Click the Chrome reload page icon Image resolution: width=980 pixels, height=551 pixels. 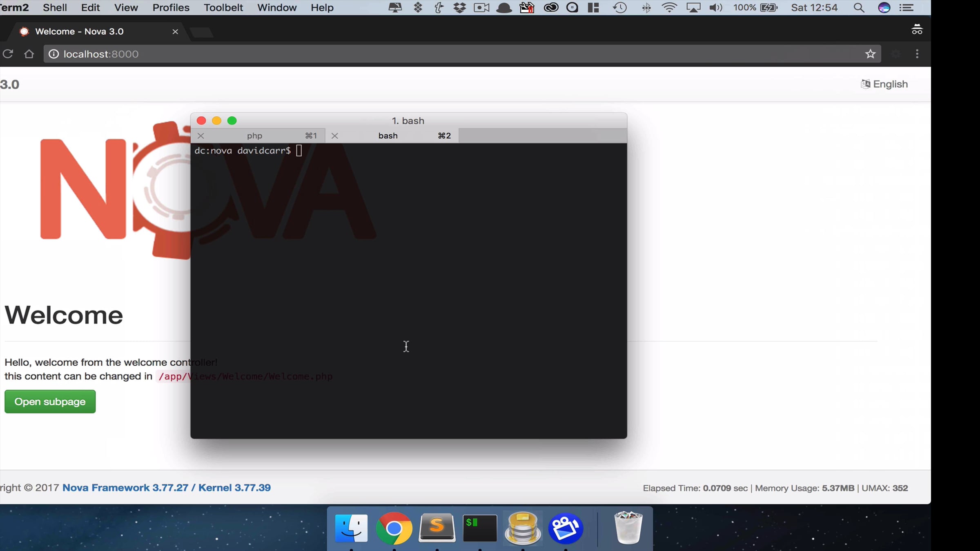click(x=8, y=54)
